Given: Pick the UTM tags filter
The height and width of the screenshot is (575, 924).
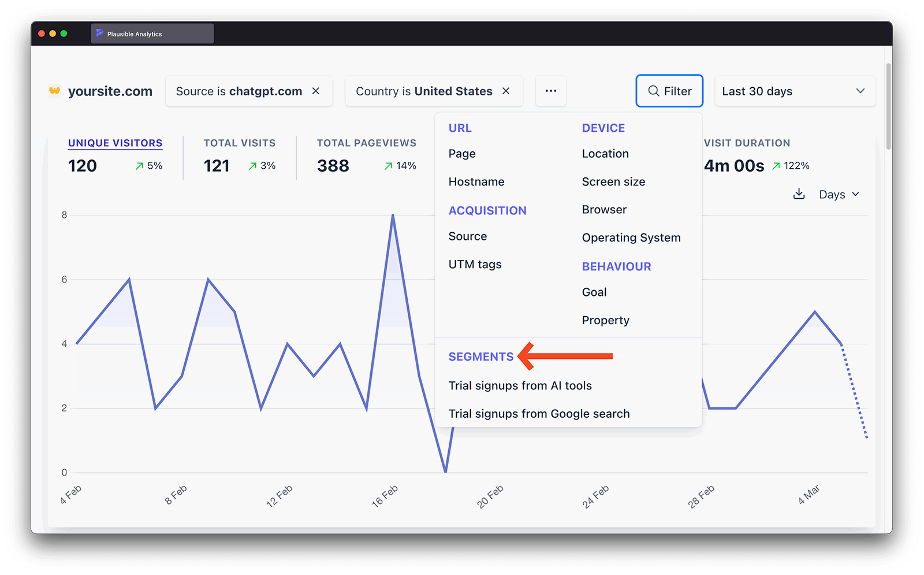Looking at the screenshot, I should [475, 265].
